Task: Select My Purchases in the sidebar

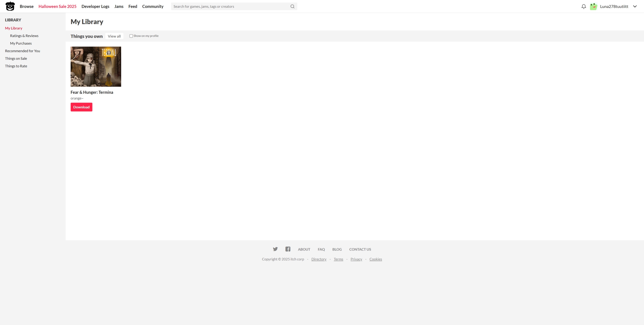Action: (x=21, y=43)
